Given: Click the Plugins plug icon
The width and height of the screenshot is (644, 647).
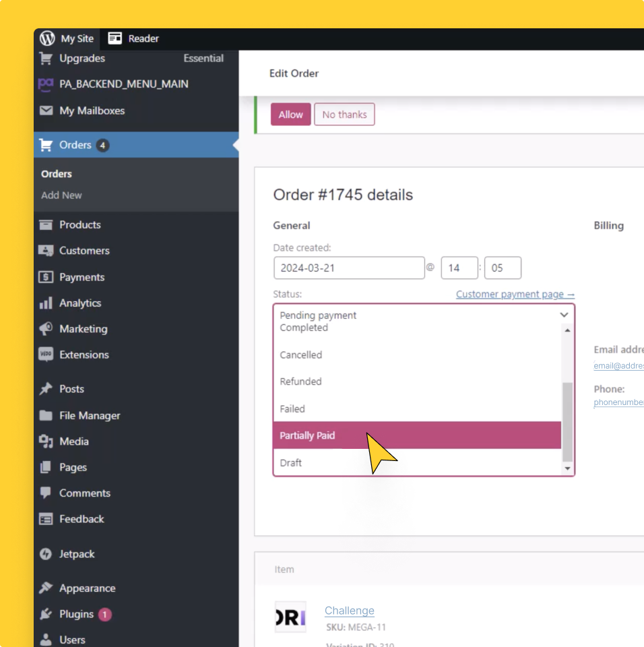Looking at the screenshot, I should 46,614.
